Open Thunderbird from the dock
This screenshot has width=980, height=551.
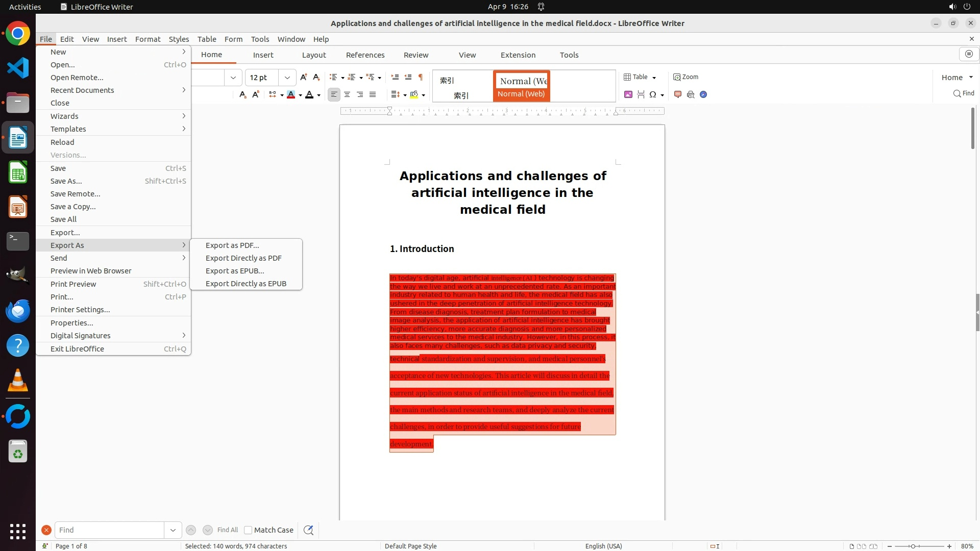point(18,311)
